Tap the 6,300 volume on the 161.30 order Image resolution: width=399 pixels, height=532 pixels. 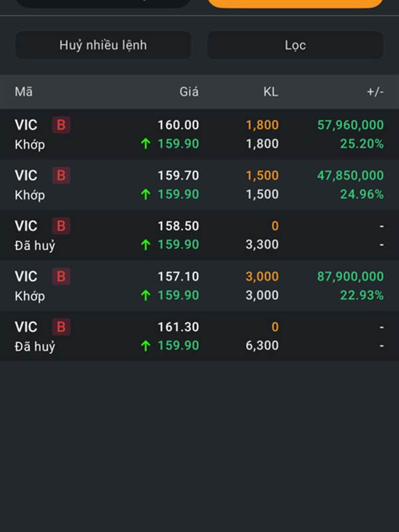tap(262, 346)
